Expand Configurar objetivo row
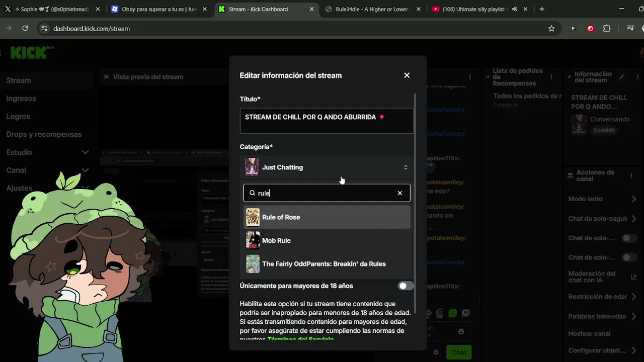Viewport: 644px width, 362px height. [634, 350]
